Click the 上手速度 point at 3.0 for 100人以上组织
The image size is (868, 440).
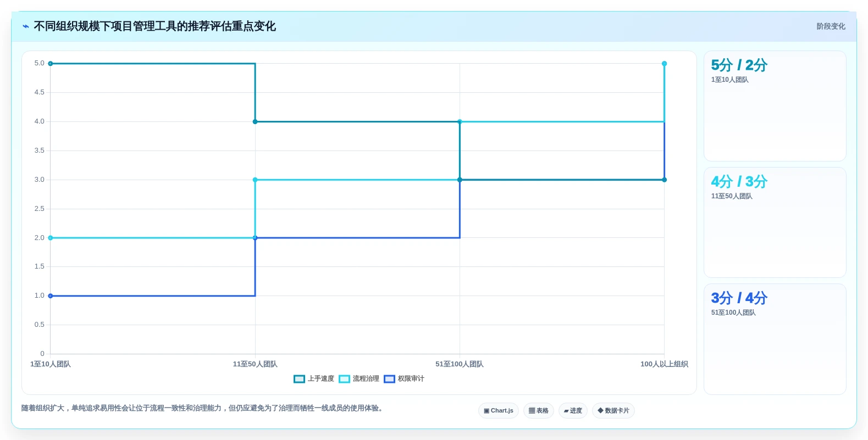pos(664,180)
